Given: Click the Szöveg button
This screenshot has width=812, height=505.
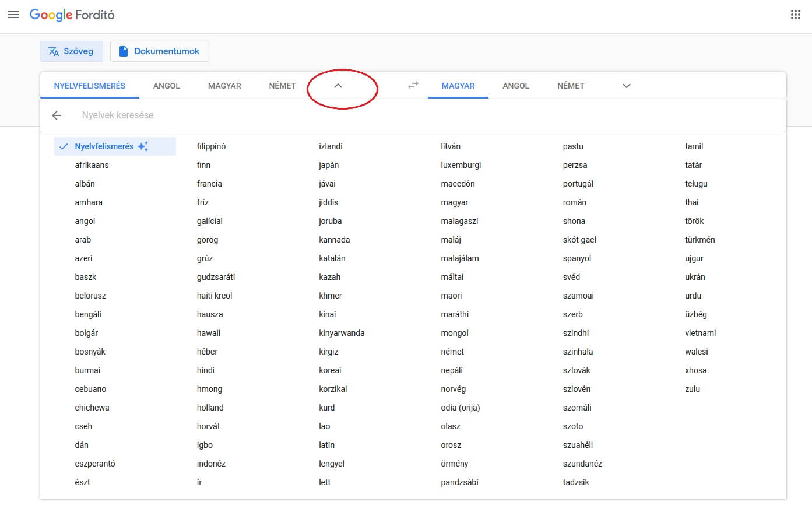Looking at the screenshot, I should (x=72, y=51).
